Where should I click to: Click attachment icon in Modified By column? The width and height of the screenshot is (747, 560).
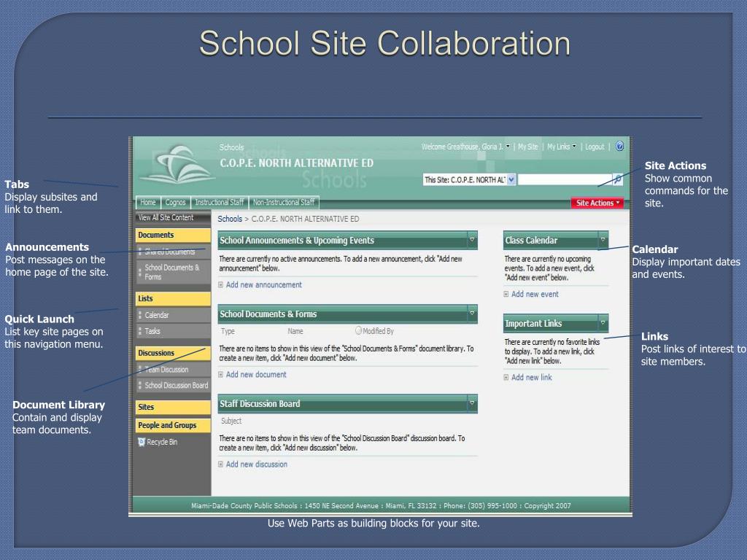[358, 330]
